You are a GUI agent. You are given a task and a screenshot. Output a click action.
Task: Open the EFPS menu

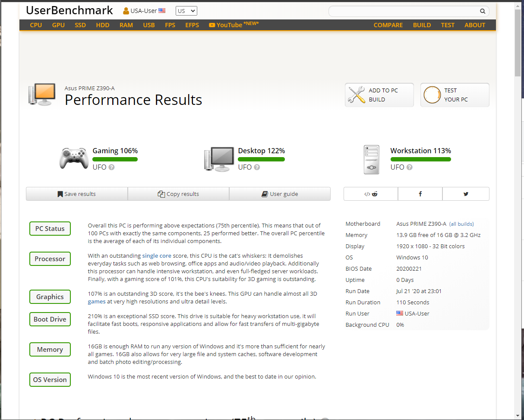192,25
